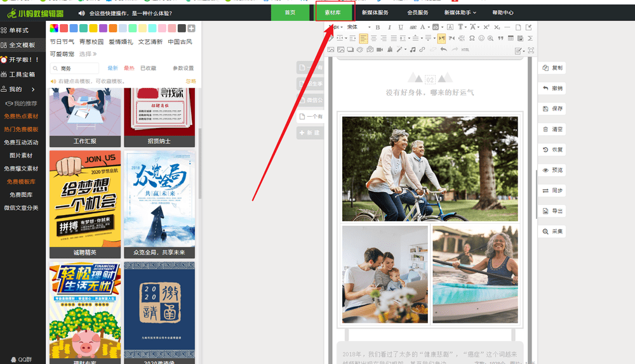The height and width of the screenshot is (364, 635).
Task: Insert a music clip
Action: pyautogui.click(x=412, y=49)
